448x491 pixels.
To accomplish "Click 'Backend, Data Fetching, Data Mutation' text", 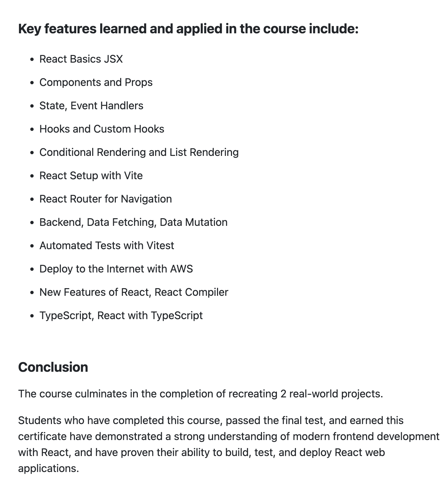I will [133, 222].
